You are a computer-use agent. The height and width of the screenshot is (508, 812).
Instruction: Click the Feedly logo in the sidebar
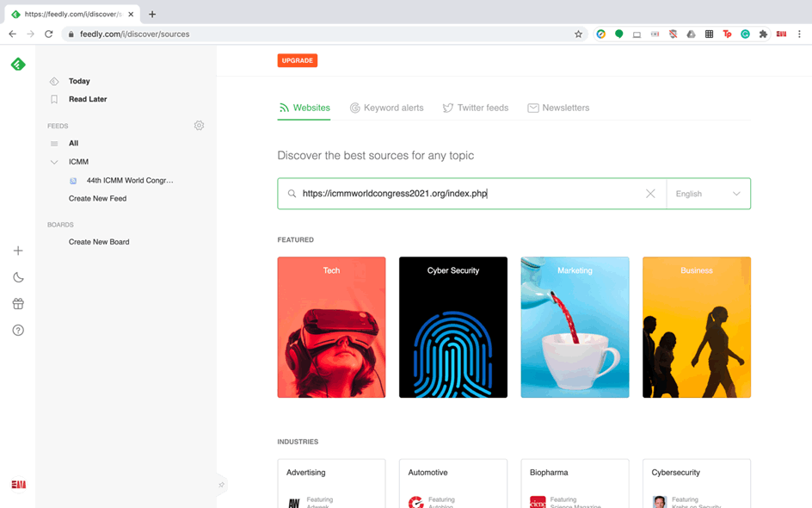(x=18, y=65)
